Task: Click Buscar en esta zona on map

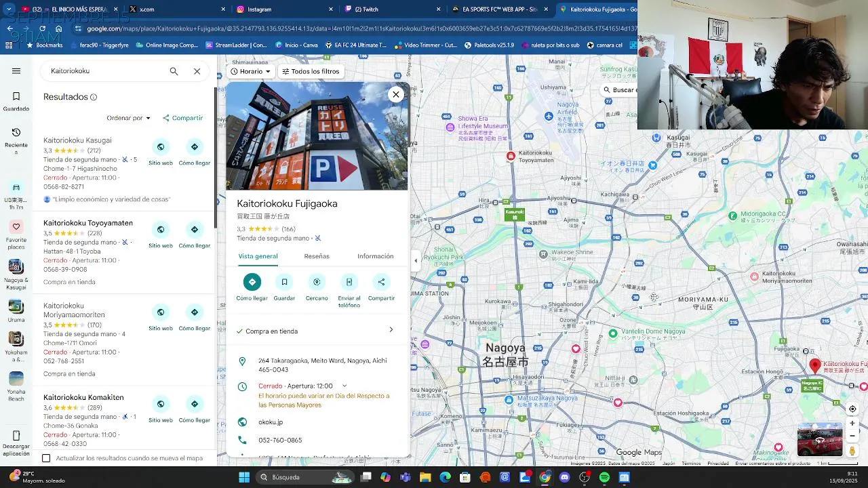Action: pos(620,89)
